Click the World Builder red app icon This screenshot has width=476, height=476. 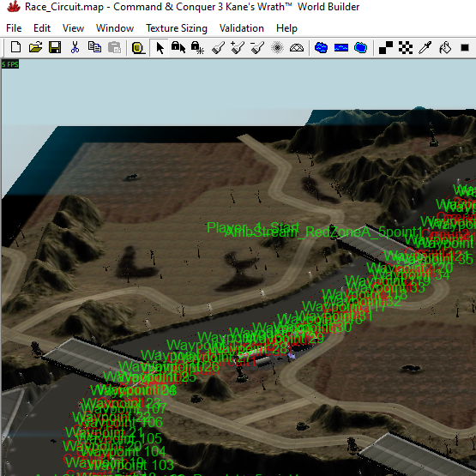pyautogui.click(x=14, y=7)
